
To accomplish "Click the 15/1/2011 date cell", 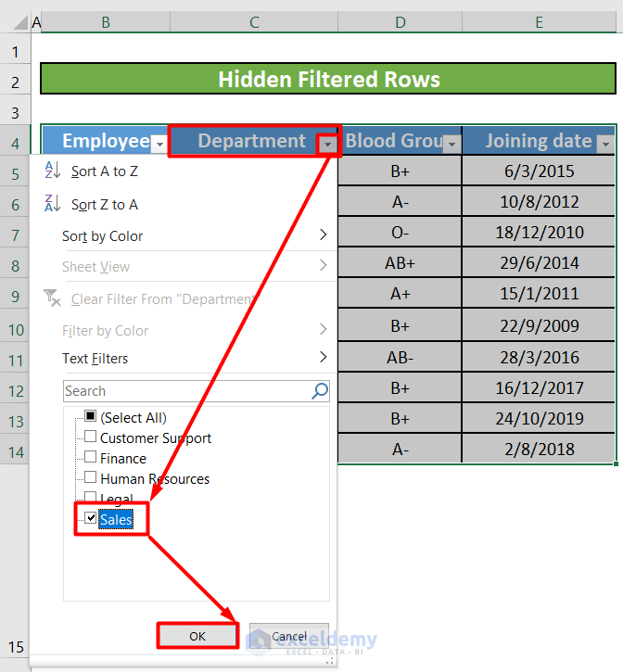I will pyautogui.click(x=539, y=293).
